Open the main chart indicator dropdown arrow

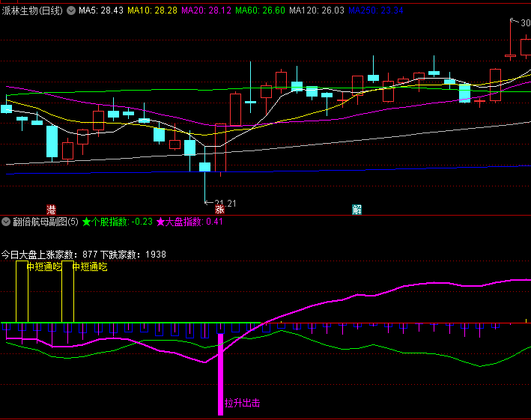coord(71,10)
